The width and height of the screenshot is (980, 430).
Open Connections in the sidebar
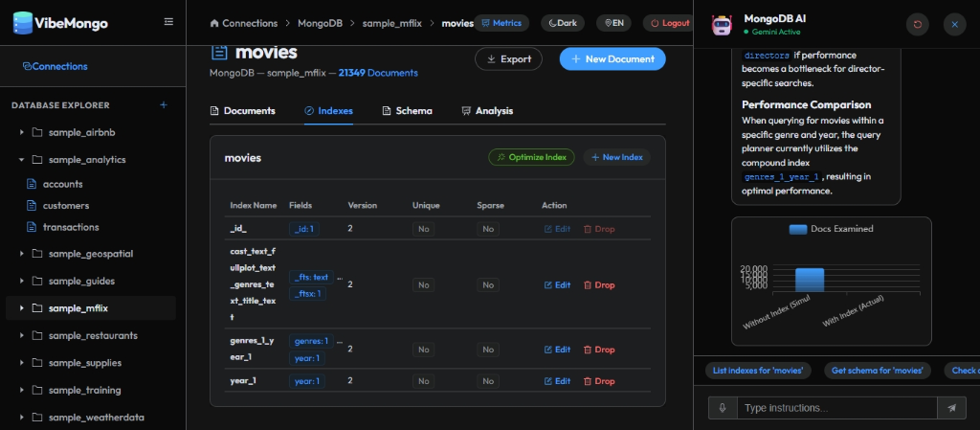tap(55, 66)
